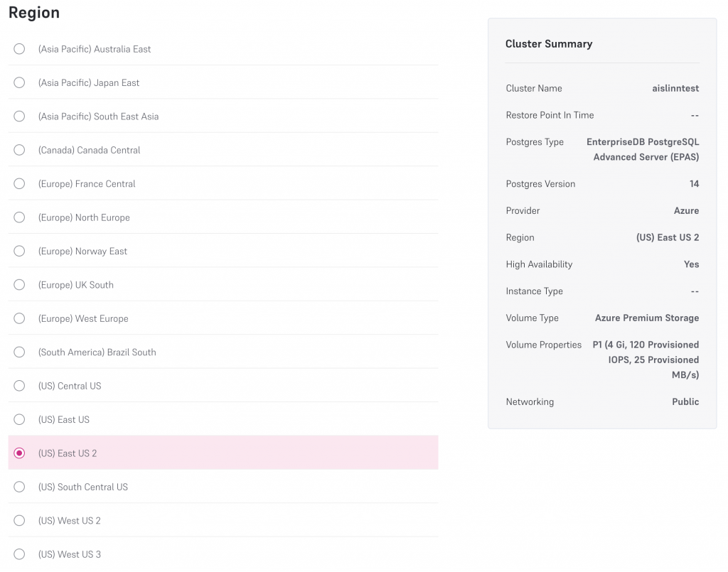Select the Central US radio option
The image size is (728, 572).
(19, 386)
